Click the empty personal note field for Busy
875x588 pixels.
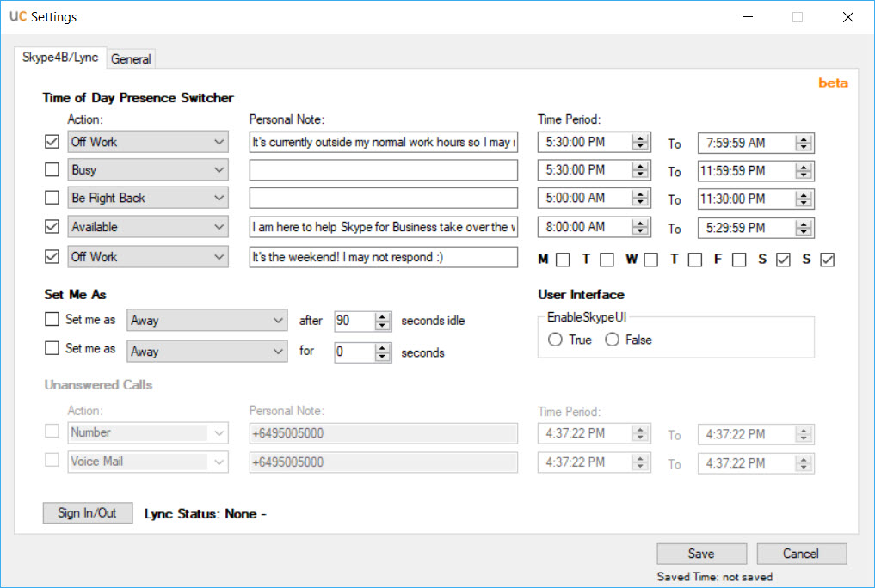click(x=384, y=170)
